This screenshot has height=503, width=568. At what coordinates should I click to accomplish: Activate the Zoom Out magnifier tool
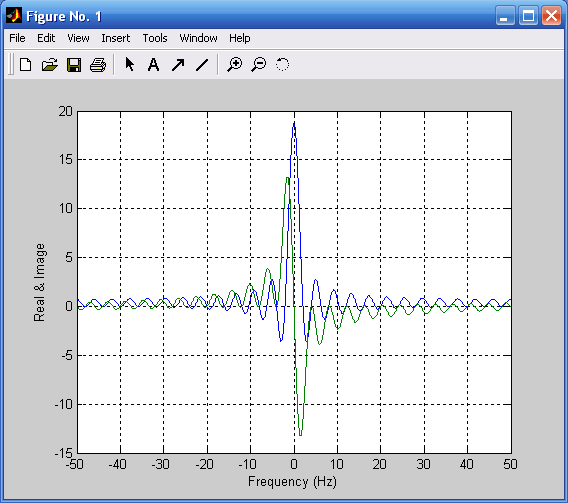[x=259, y=65]
